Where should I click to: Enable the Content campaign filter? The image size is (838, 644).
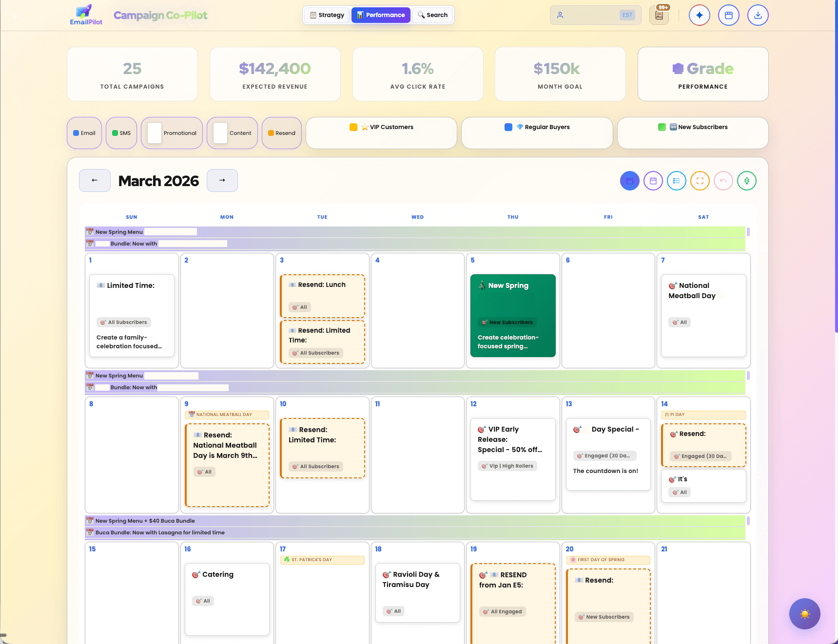(232, 133)
